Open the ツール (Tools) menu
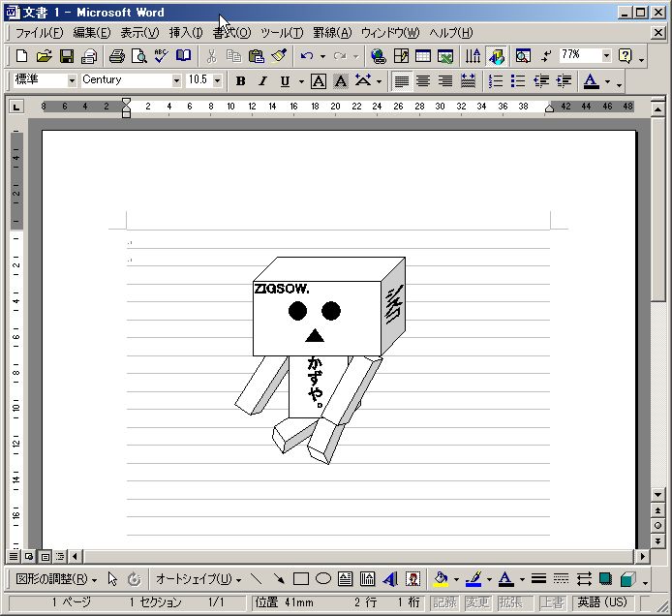This screenshot has width=672, height=616. tap(282, 33)
